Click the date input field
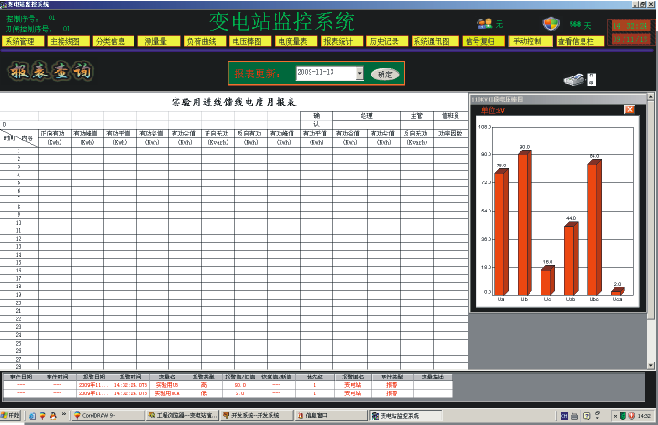The image size is (658, 425). 325,73
